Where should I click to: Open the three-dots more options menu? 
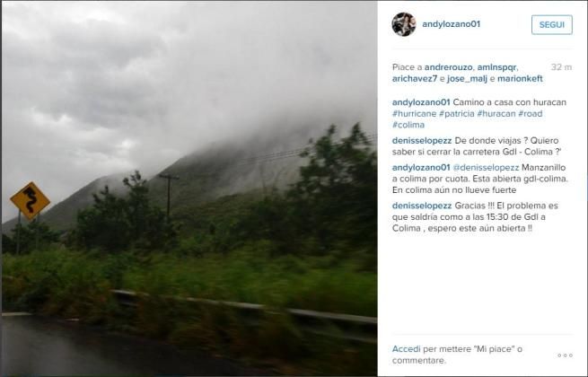(565, 355)
